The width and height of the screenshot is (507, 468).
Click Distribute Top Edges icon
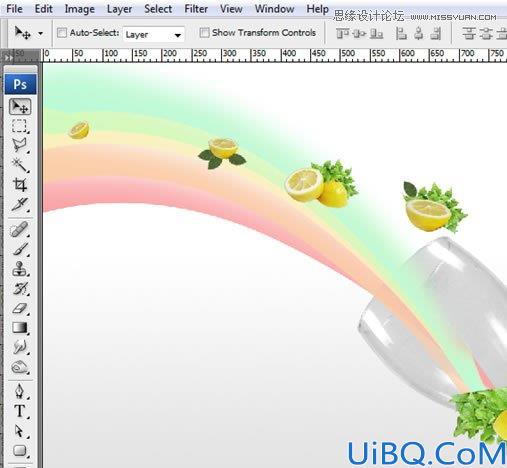[x=469, y=34]
